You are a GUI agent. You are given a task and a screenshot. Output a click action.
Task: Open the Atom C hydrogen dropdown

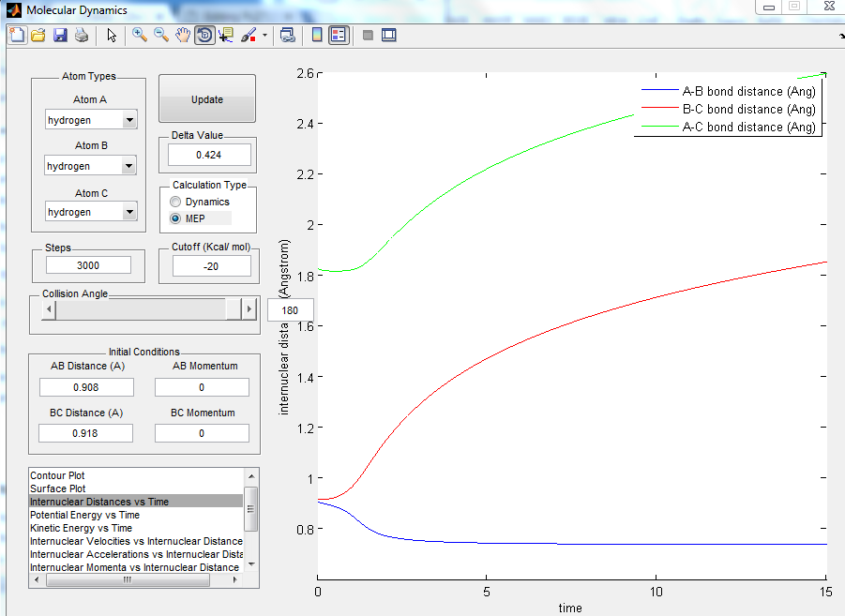(129, 212)
